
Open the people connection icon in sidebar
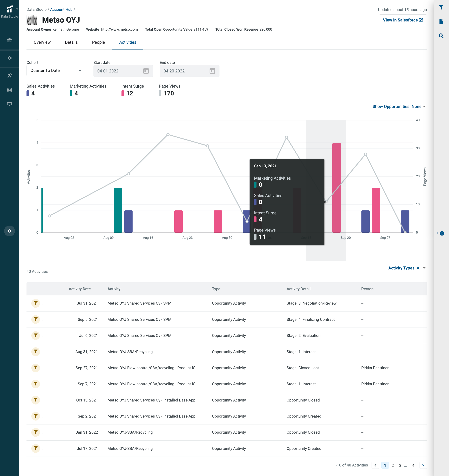pyautogui.click(x=10, y=90)
